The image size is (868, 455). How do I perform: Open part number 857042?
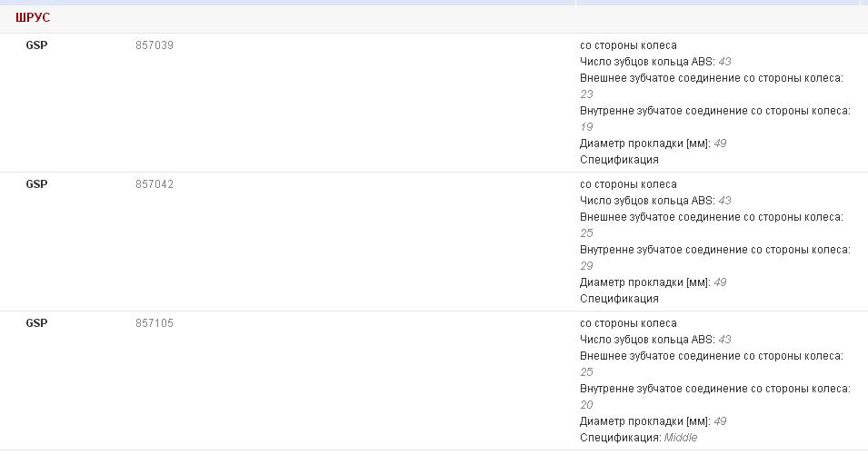pos(155,184)
